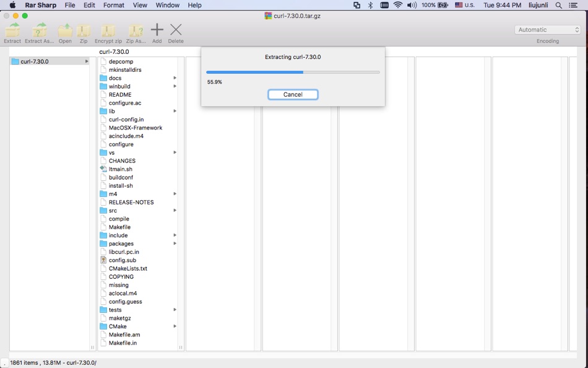Screen dimensions: 588x368
Task: Click the Open toolbar icon
Action: coord(65,30)
